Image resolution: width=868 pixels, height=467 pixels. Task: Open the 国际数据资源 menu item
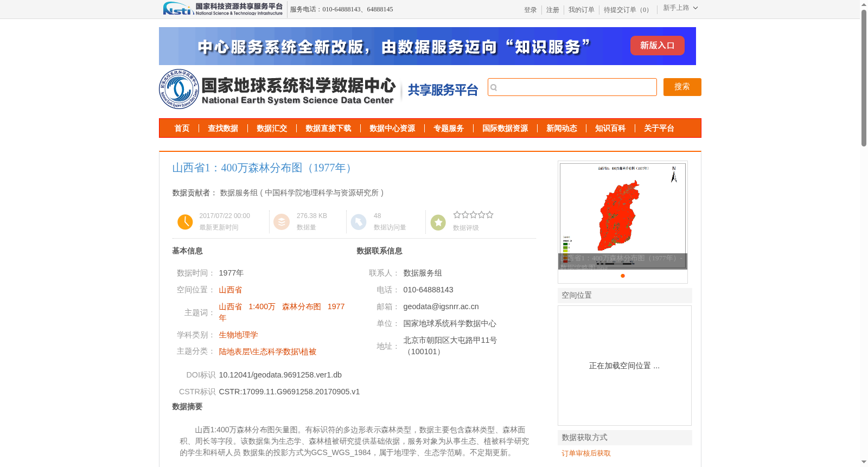tap(505, 129)
